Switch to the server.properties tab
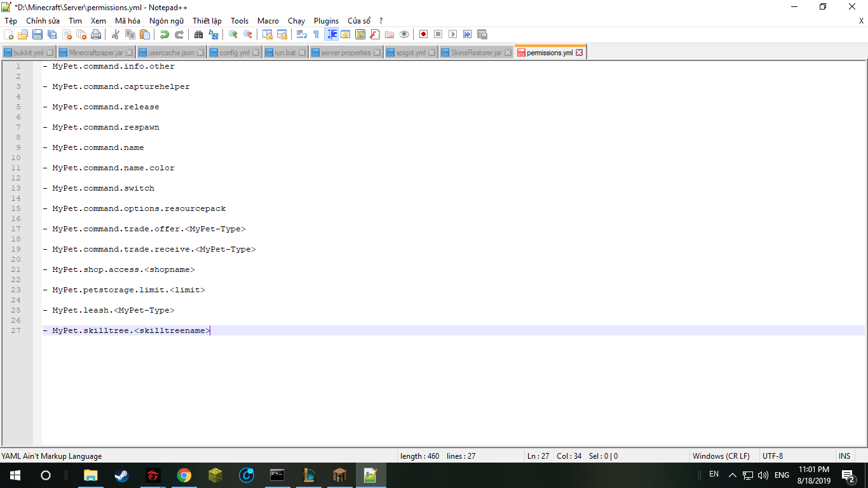Viewport: 868px width, 488px height. coord(345,53)
